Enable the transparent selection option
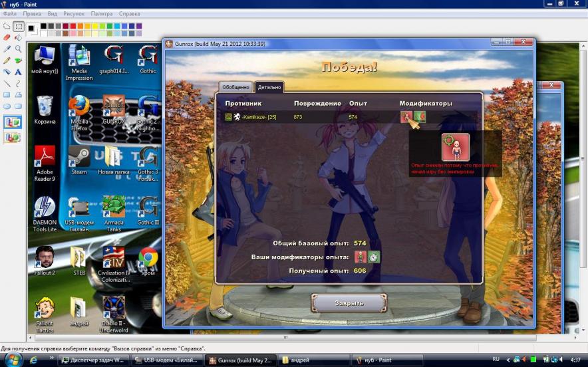588x367 pixels. click(x=13, y=137)
